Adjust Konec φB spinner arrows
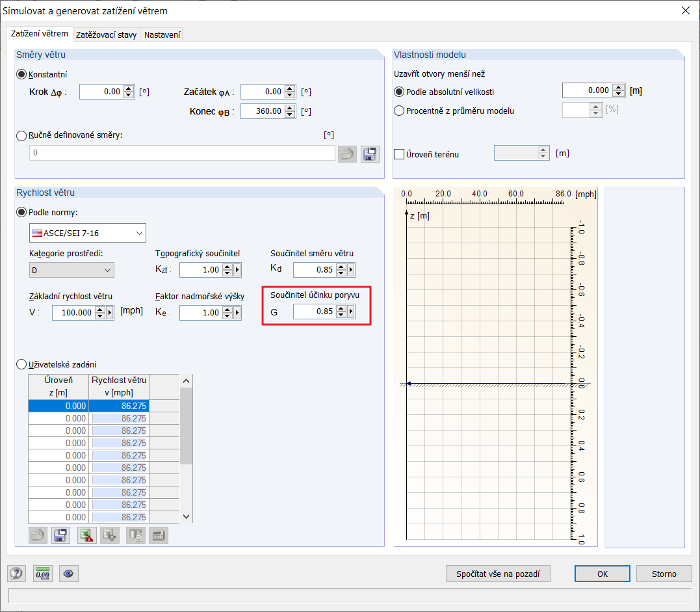 290,111
